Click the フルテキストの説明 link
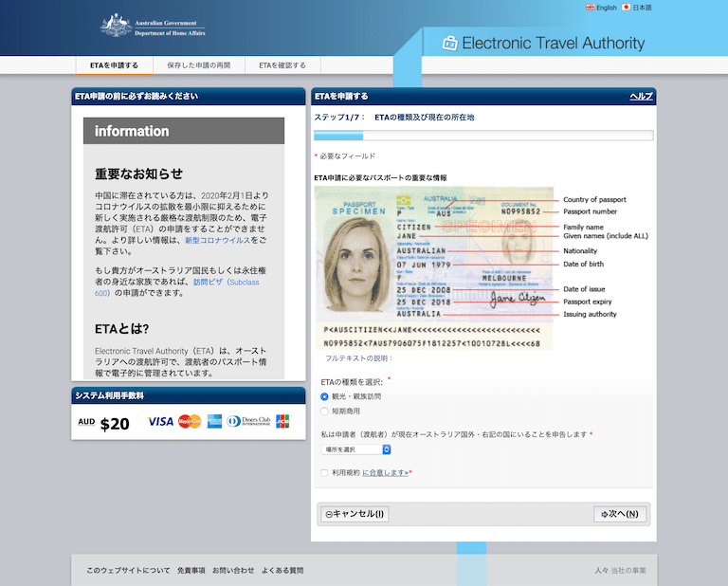This screenshot has height=586, width=728. pyautogui.click(x=359, y=358)
